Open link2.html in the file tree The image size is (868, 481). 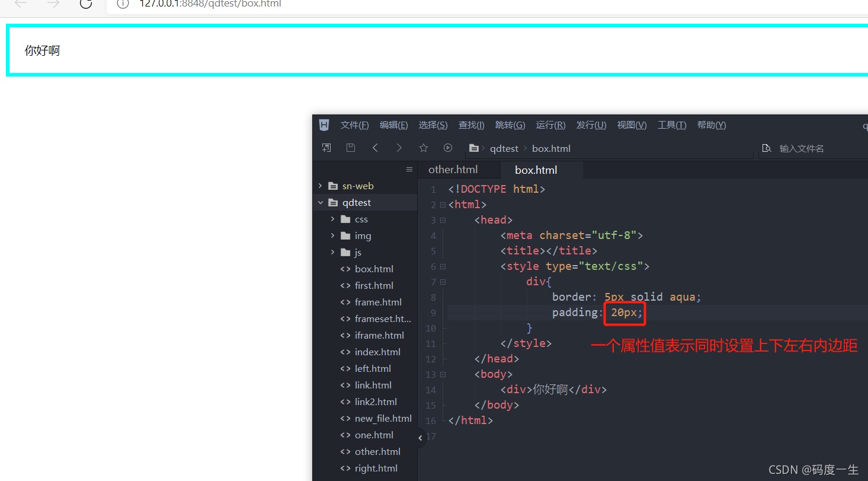(x=376, y=402)
